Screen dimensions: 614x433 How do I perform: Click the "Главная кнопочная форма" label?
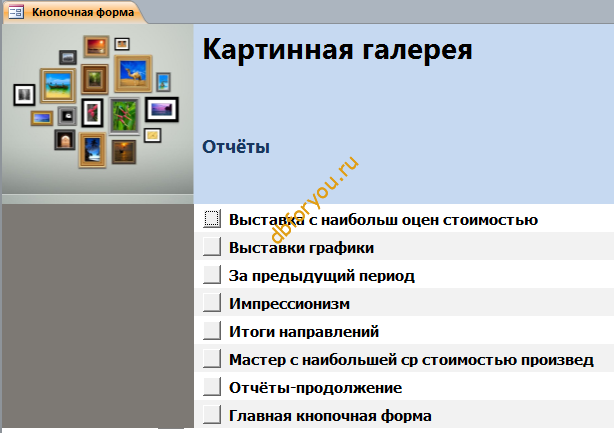pyautogui.click(x=330, y=416)
